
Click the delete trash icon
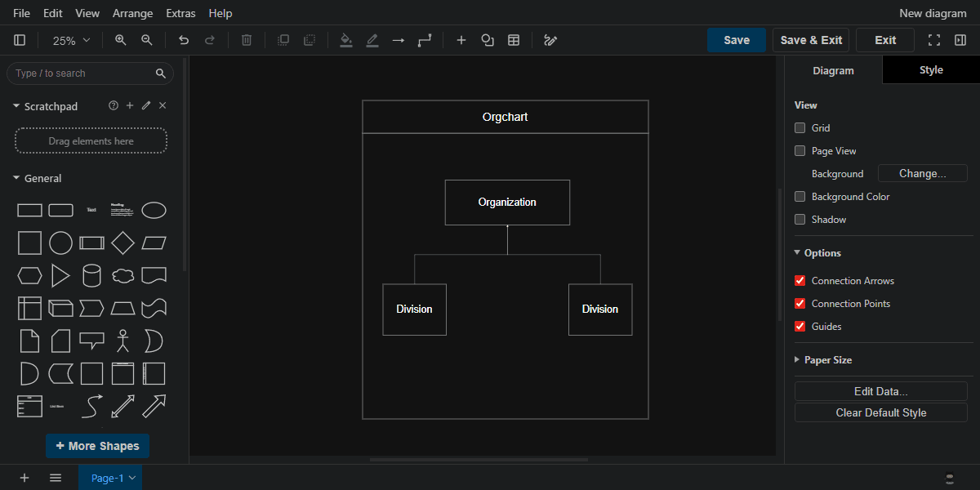[247, 40]
